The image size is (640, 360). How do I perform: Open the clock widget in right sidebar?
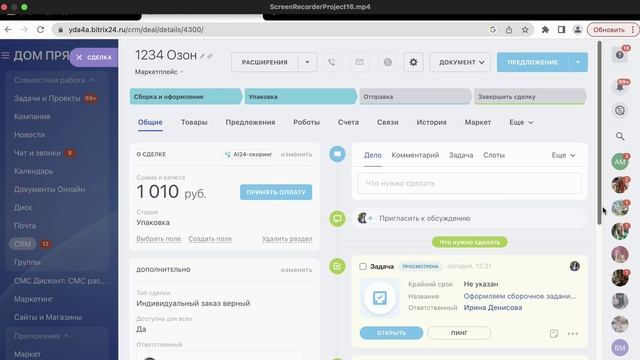pos(620,110)
